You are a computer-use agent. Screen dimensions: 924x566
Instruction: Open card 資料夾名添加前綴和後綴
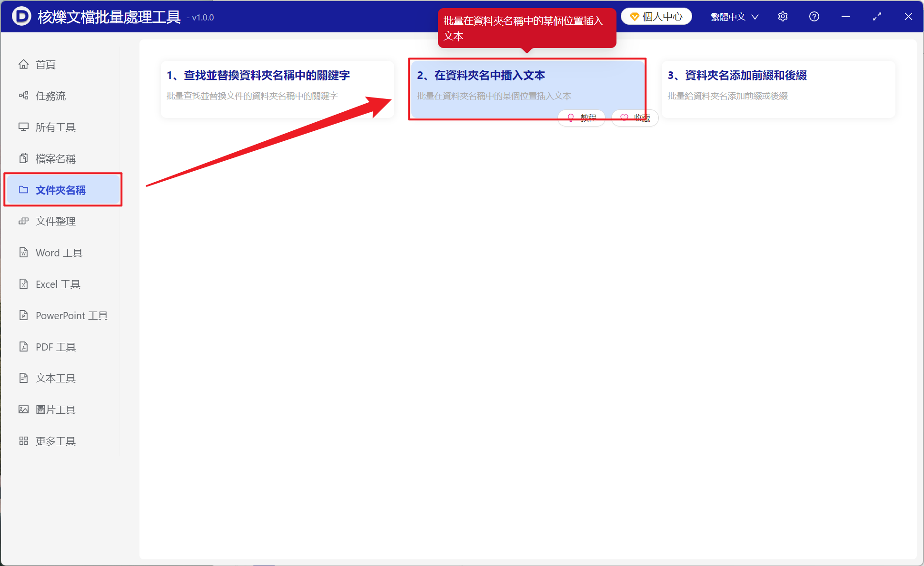(x=778, y=89)
